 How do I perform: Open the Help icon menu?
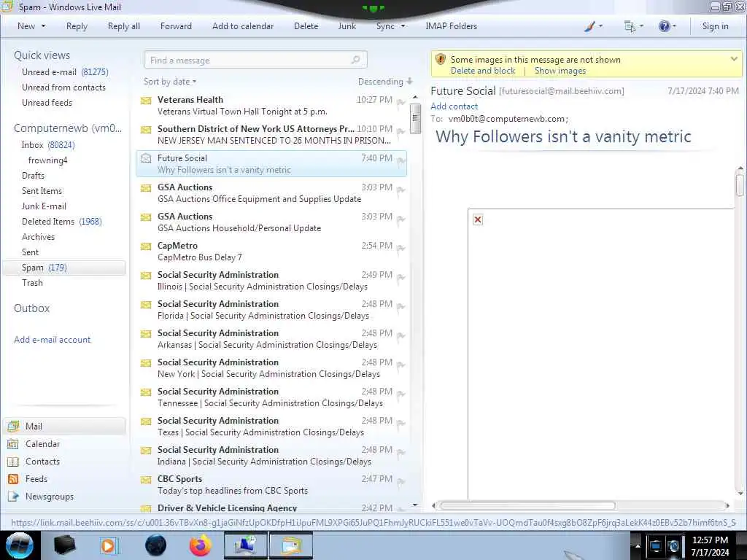click(667, 26)
